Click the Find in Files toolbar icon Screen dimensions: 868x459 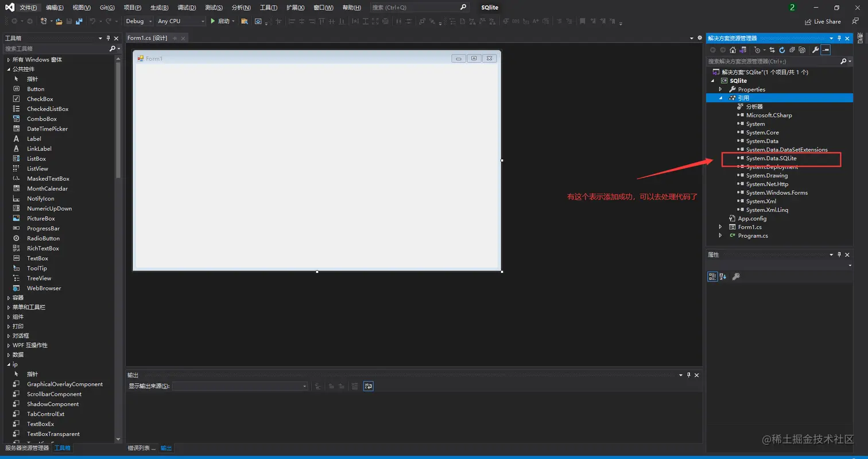245,21
